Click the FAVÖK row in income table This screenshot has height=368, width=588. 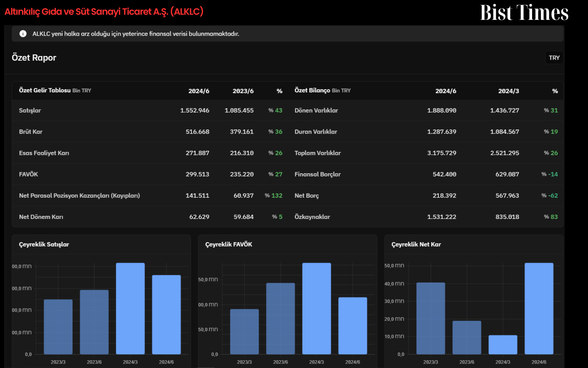[151, 174]
